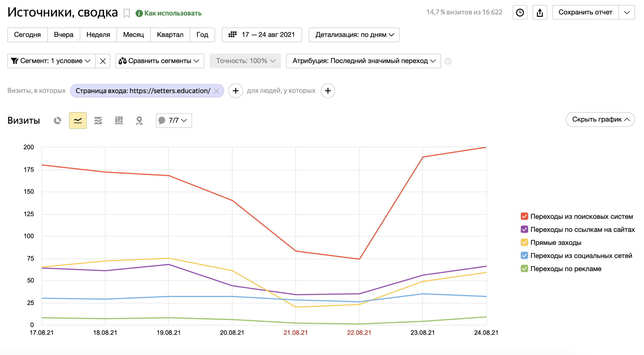Expand Атрибуция attribution dropdown

tap(363, 61)
